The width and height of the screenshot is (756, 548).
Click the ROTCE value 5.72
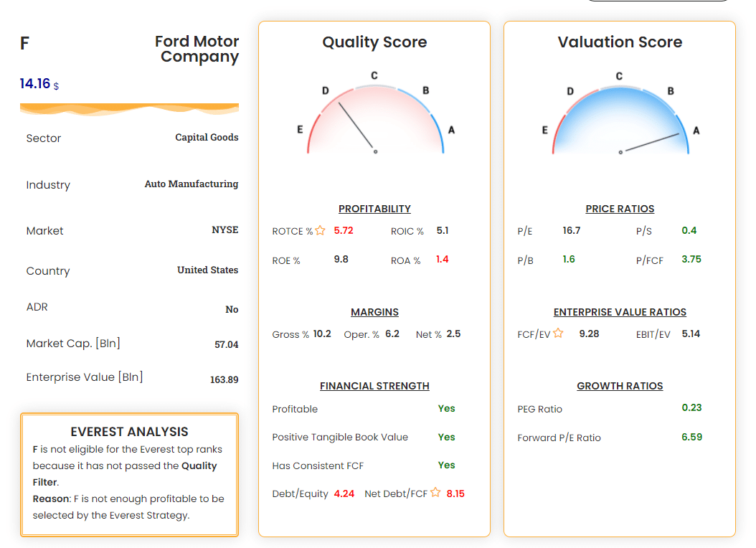[x=344, y=230]
